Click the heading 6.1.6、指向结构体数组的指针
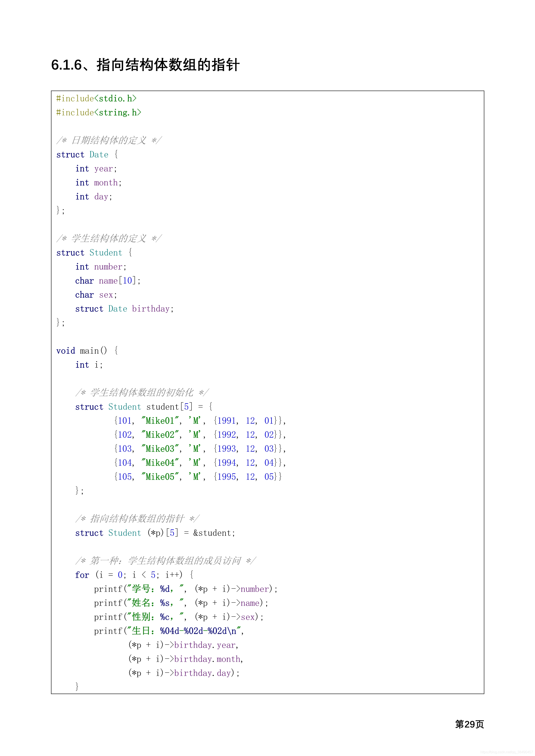 (x=145, y=65)
